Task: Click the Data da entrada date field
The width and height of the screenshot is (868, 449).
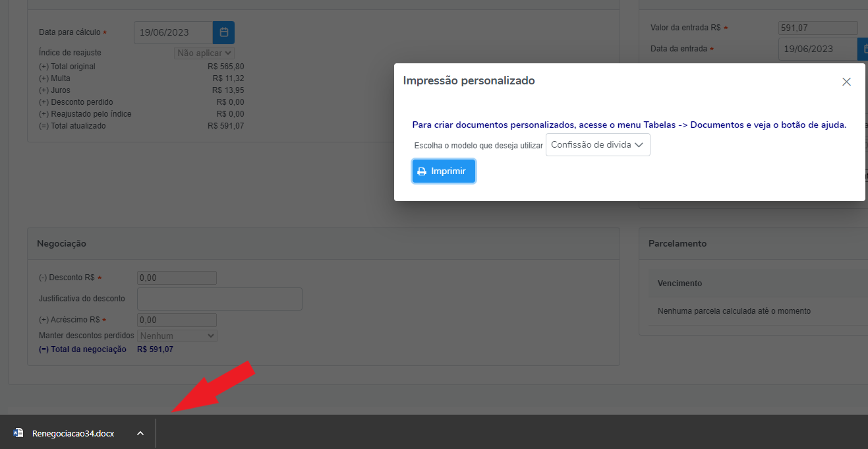Action: coord(817,49)
